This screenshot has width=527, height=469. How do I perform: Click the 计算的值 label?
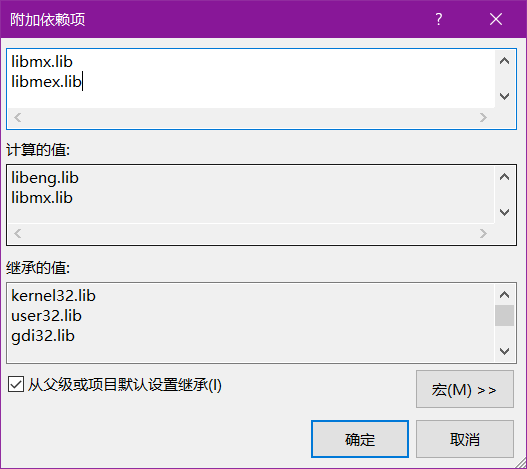[x=38, y=150]
